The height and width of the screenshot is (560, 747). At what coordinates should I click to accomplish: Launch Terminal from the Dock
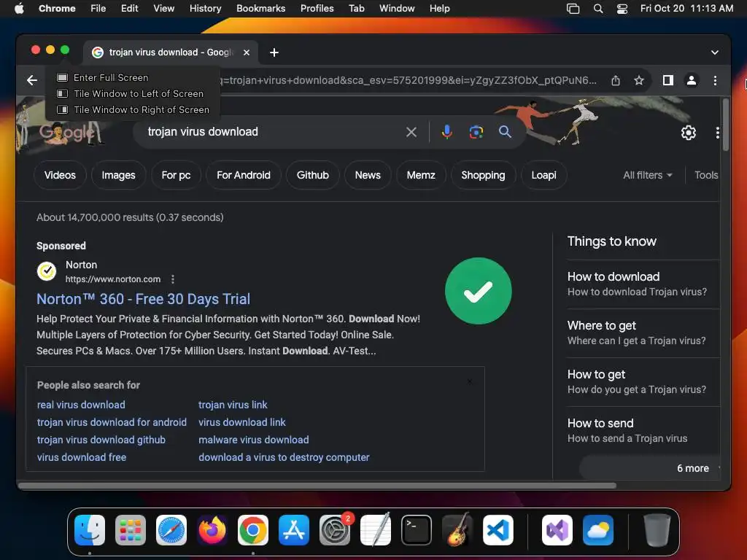(x=417, y=530)
